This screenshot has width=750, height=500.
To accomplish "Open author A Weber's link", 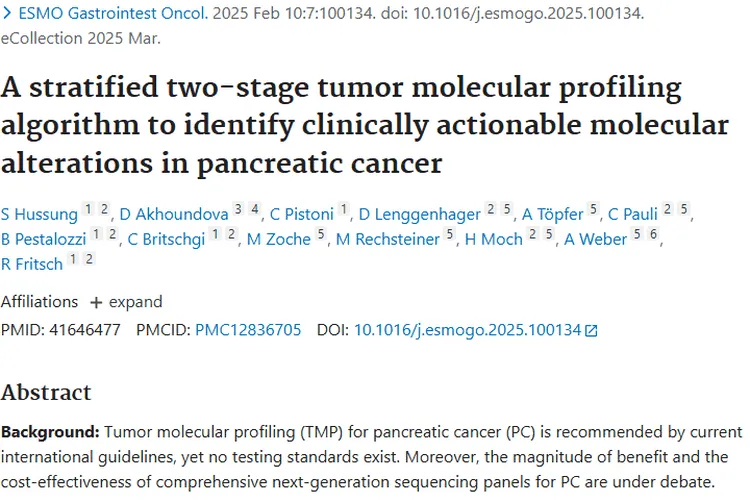I will (596, 239).
